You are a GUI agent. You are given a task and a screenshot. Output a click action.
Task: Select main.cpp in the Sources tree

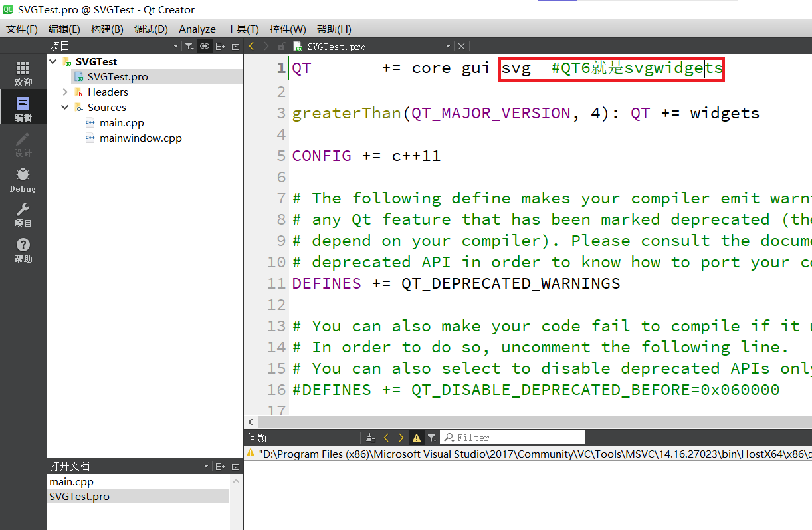[x=122, y=122]
